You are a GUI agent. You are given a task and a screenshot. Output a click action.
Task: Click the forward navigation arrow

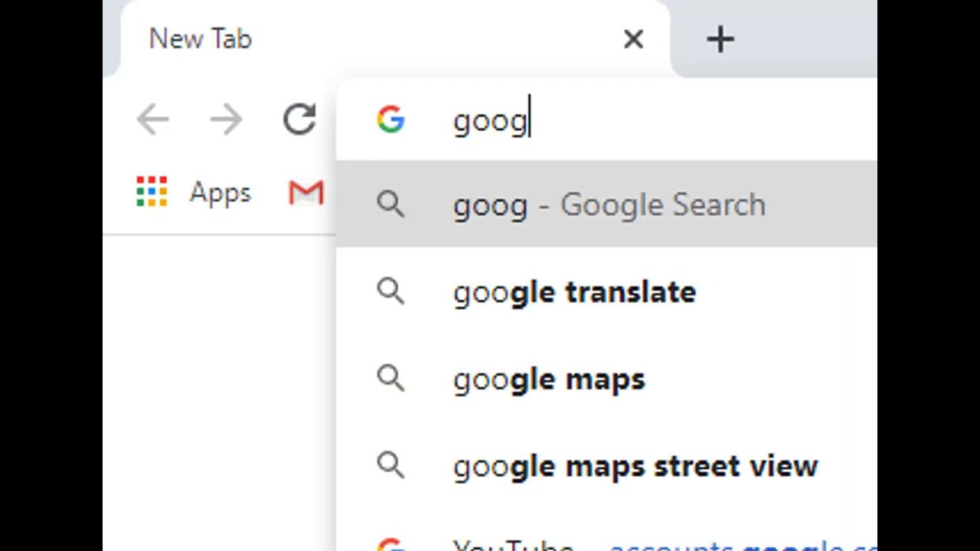click(x=226, y=120)
